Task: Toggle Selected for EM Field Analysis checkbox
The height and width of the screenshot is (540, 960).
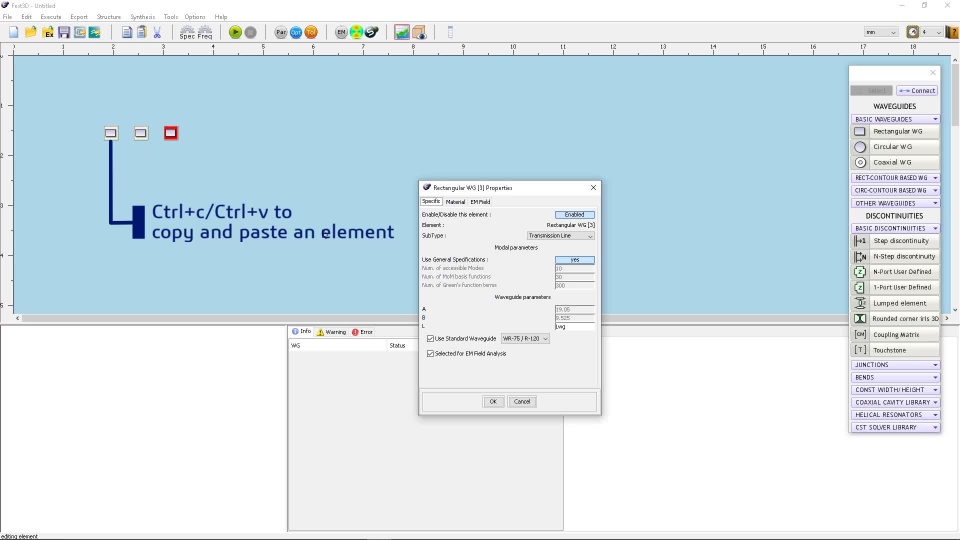Action: tap(430, 353)
